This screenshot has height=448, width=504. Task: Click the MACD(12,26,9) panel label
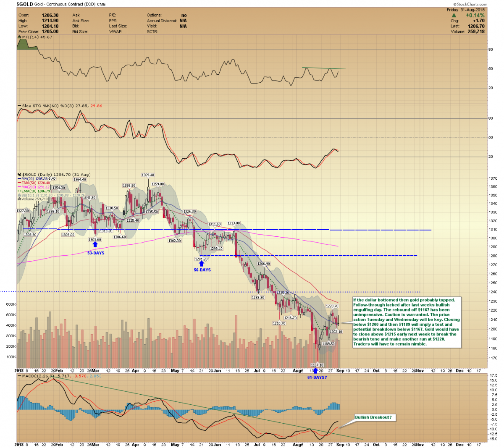click(x=36, y=376)
